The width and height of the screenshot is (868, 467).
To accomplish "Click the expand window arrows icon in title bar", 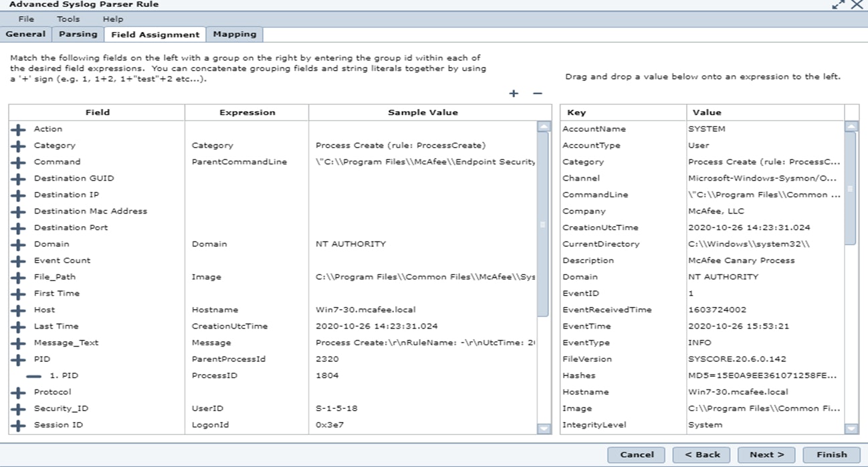I will point(838,5).
